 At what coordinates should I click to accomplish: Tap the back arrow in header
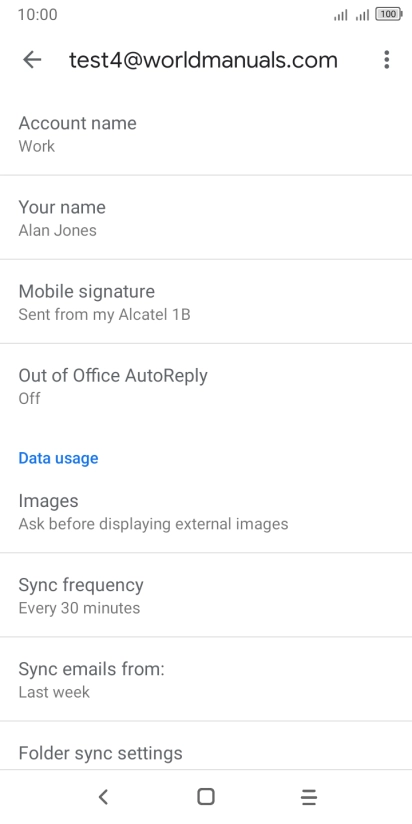point(32,60)
